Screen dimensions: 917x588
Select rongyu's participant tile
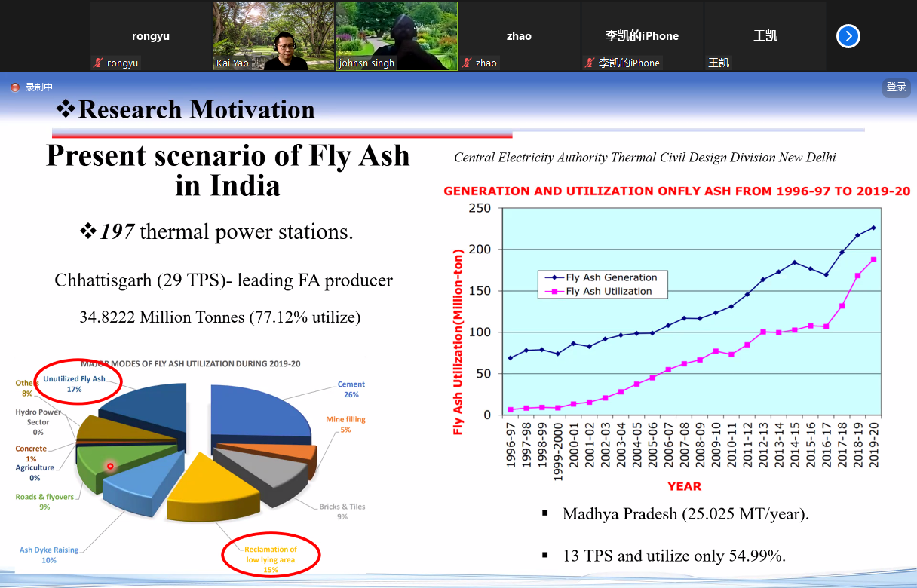pyautogui.click(x=151, y=36)
